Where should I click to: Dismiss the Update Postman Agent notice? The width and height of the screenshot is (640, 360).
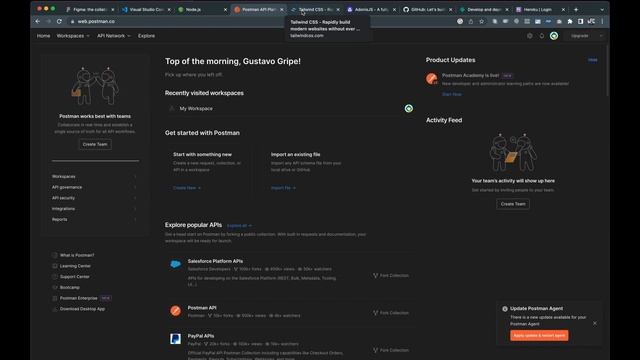pyautogui.click(x=595, y=323)
